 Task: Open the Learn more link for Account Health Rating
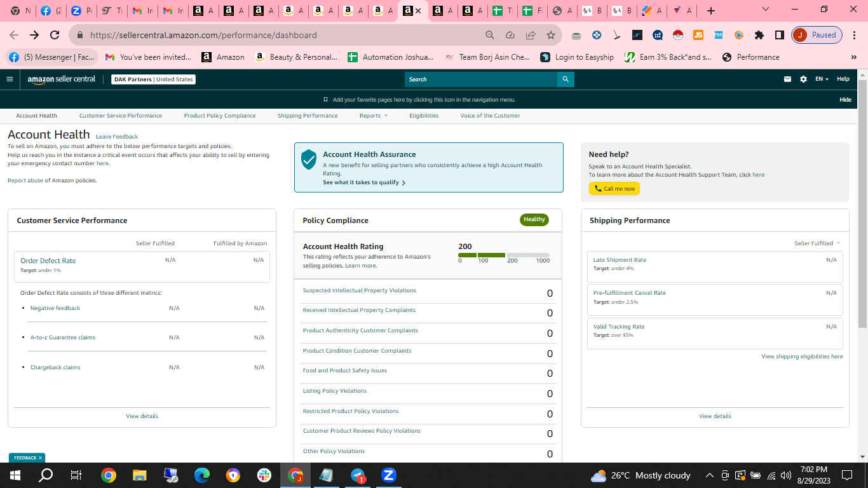(360, 266)
